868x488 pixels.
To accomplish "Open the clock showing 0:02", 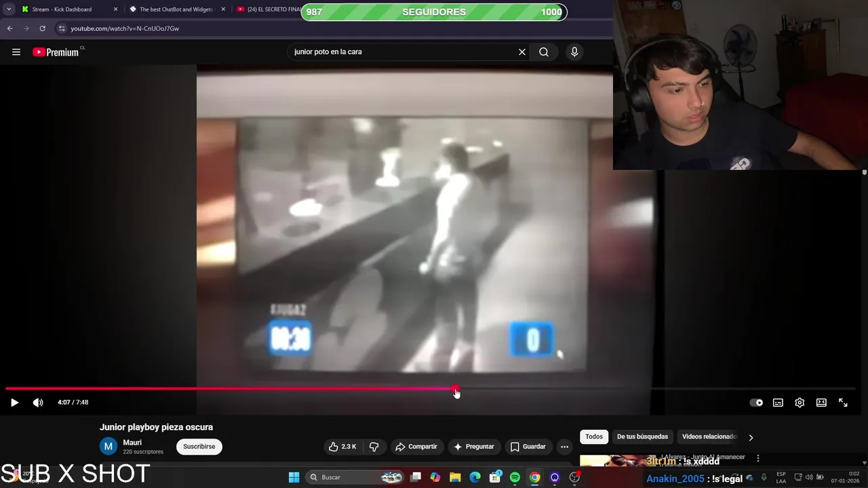I will (x=845, y=477).
